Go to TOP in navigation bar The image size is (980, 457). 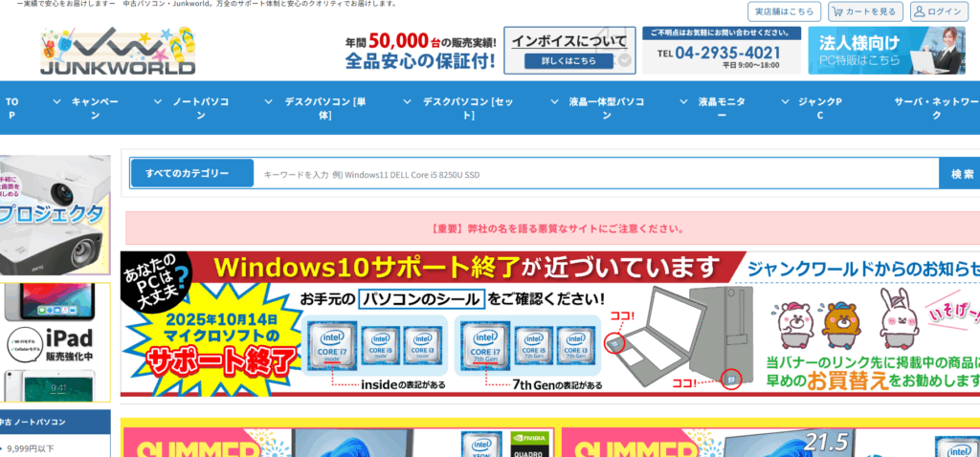click(x=11, y=108)
